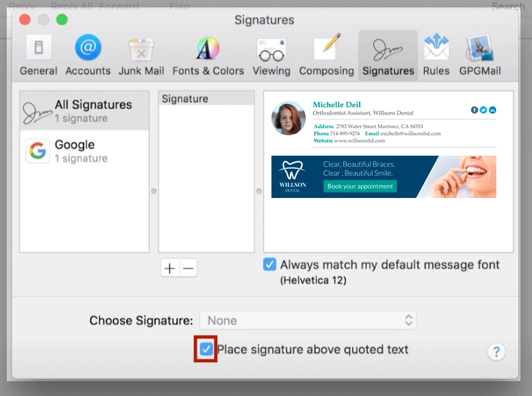The width and height of the screenshot is (532, 396).
Task: Open the GPGMail preferences pane
Action: (x=480, y=56)
